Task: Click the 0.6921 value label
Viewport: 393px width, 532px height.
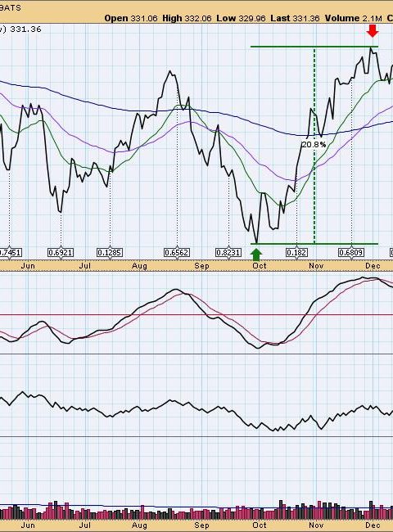Action: coord(61,253)
